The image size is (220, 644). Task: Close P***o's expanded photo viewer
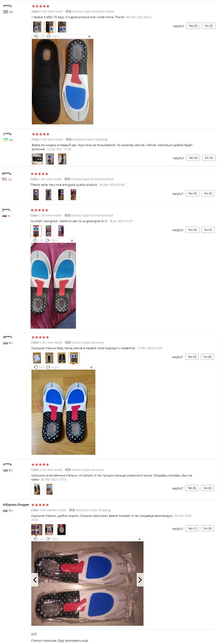[89, 37]
